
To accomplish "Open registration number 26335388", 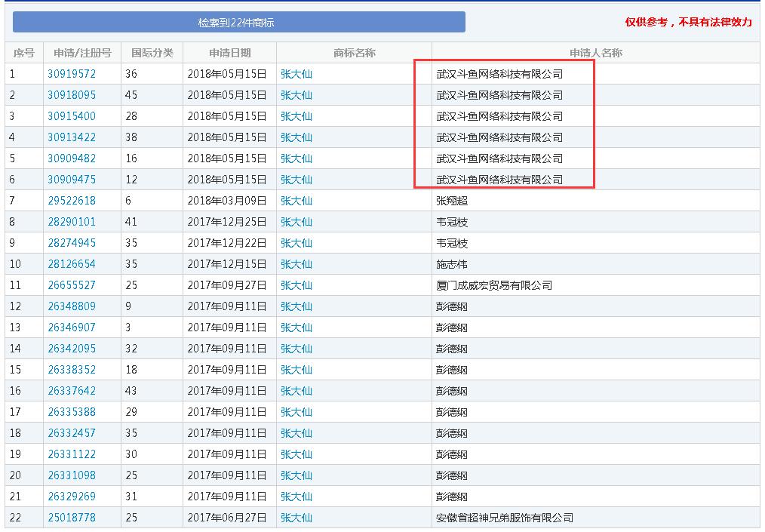I will [72, 412].
